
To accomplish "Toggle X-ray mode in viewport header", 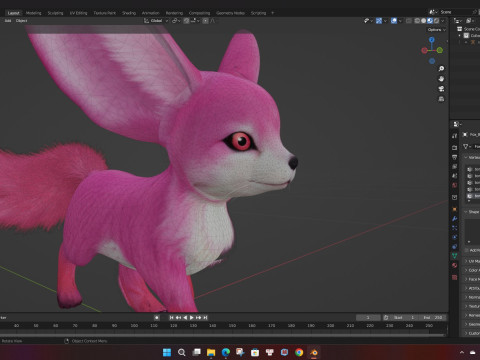I will [409, 21].
